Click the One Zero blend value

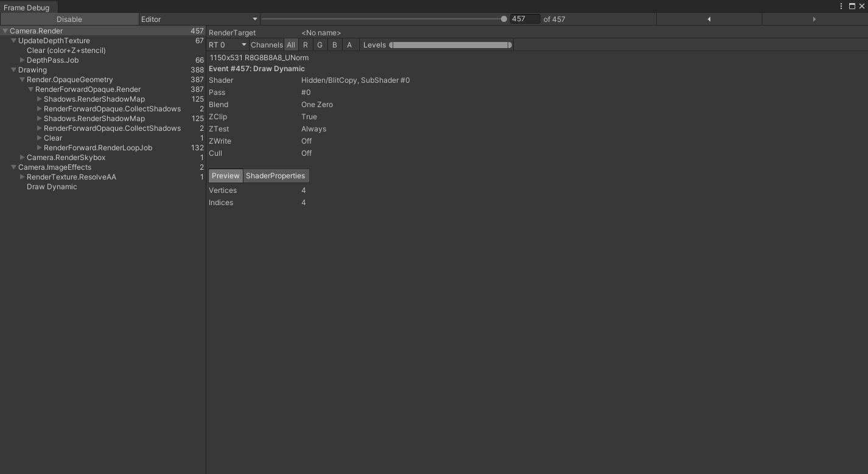tap(317, 105)
